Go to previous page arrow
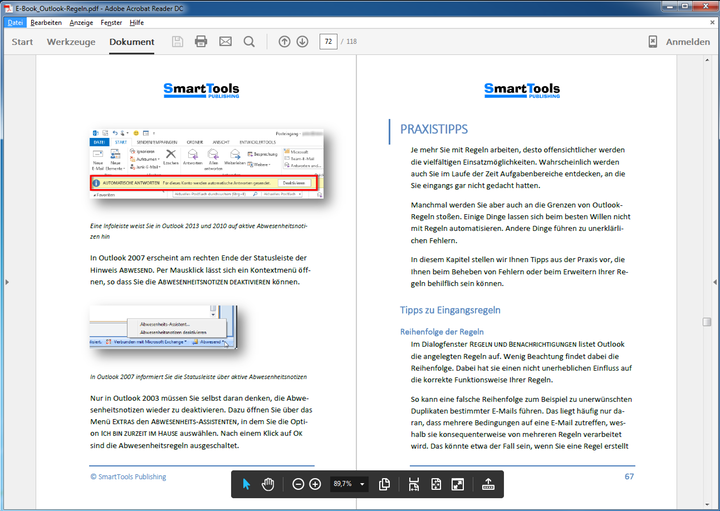720x511 pixels. (284, 42)
